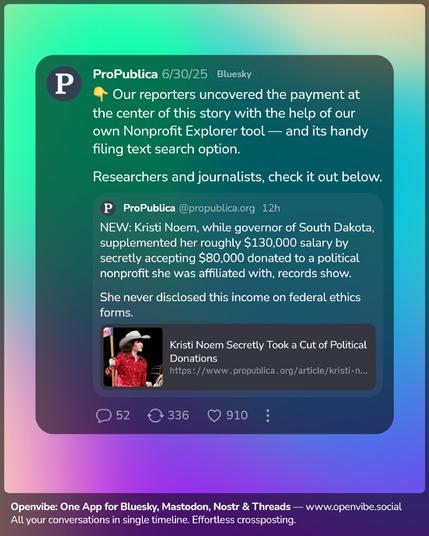The height and width of the screenshot is (536, 429).
Task: Open the Kristi Noem article thumbnail image
Action: [133, 357]
